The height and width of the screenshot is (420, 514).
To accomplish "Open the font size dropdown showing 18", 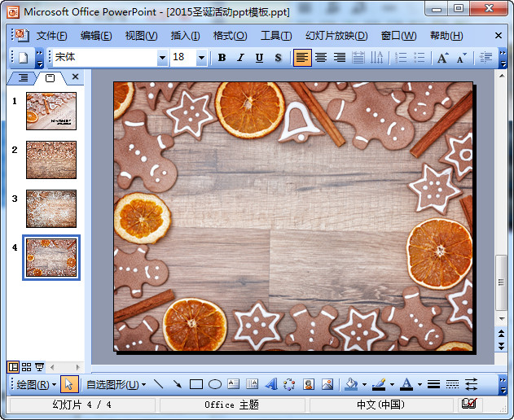I will coord(201,58).
